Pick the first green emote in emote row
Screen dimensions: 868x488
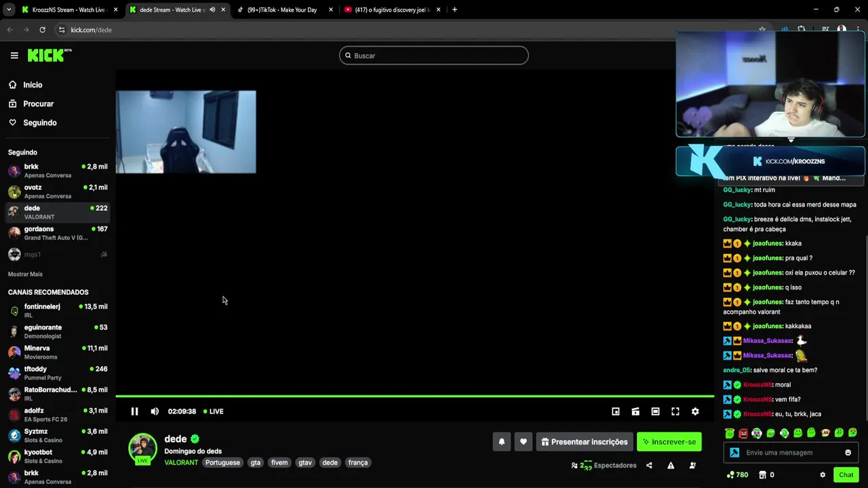pos(730,433)
